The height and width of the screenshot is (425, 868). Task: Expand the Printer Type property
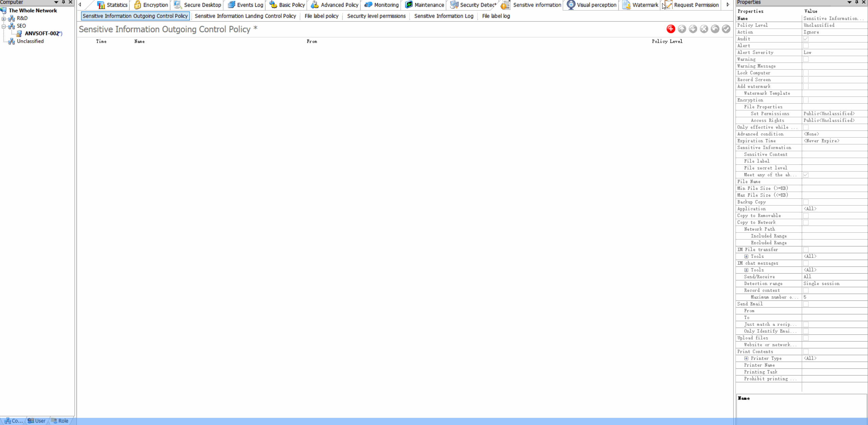coord(746,358)
